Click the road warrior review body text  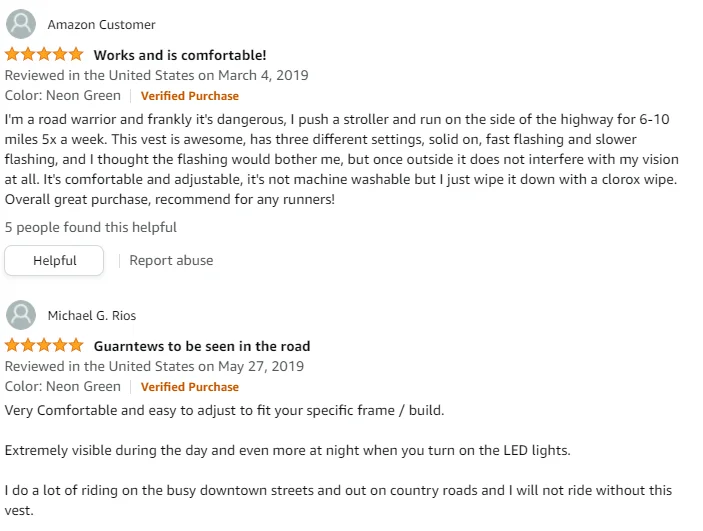[x=340, y=158]
